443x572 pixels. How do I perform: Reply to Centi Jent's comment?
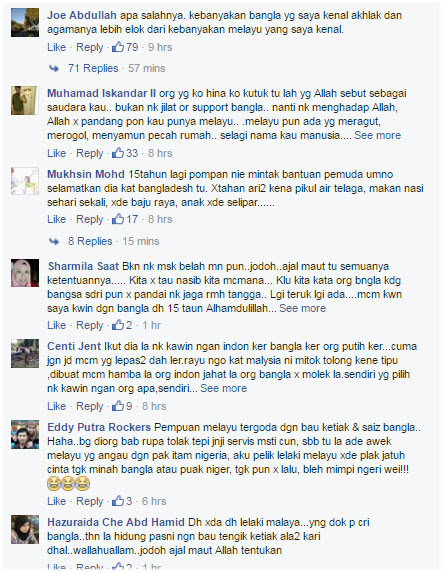click(x=89, y=406)
